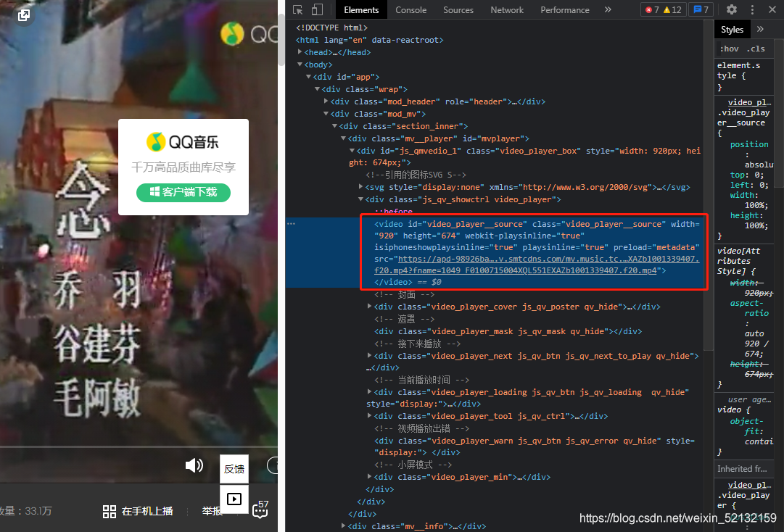Collapse the section_inner div node

point(334,126)
